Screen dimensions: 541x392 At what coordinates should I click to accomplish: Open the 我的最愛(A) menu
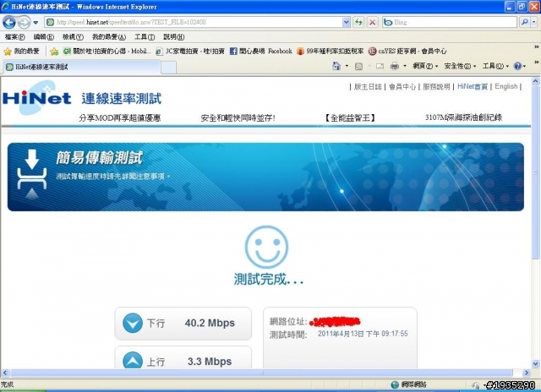[109, 37]
